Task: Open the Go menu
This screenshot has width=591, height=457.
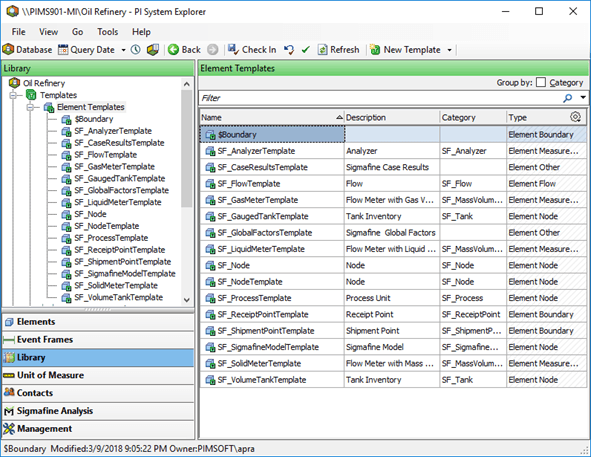Action: click(77, 32)
